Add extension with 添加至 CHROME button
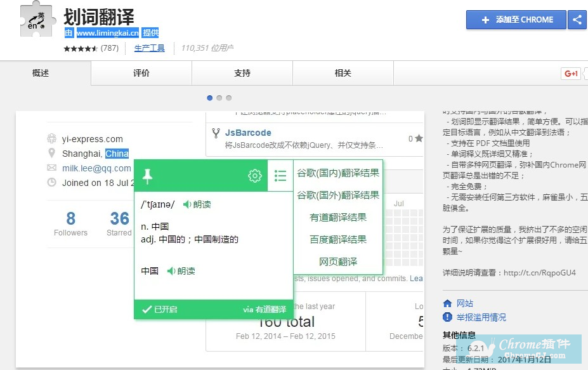This screenshot has width=588, height=370. click(x=516, y=20)
